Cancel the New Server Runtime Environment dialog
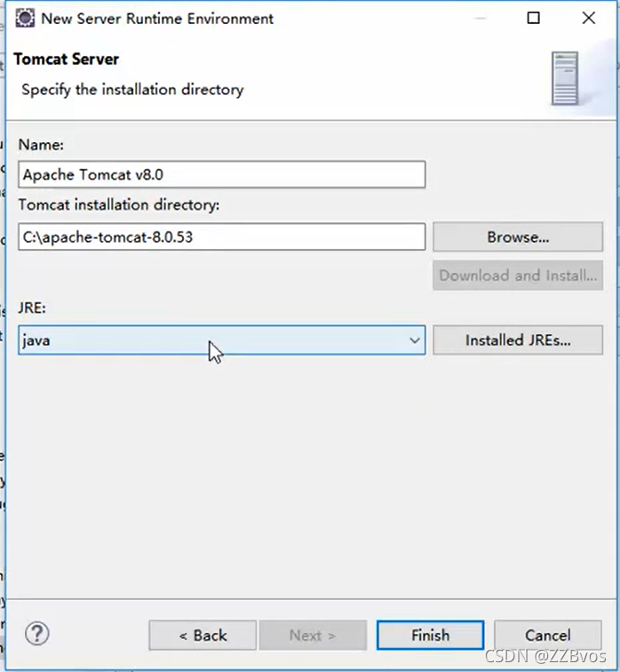Viewport: 620px width, 672px height. click(x=548, y=636)
